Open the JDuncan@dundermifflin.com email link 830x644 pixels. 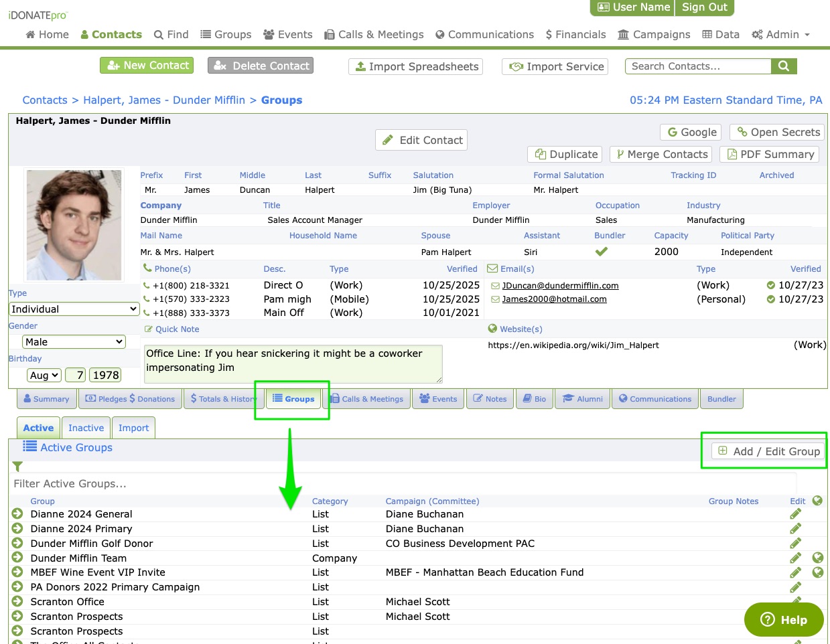tap(560, 286)
